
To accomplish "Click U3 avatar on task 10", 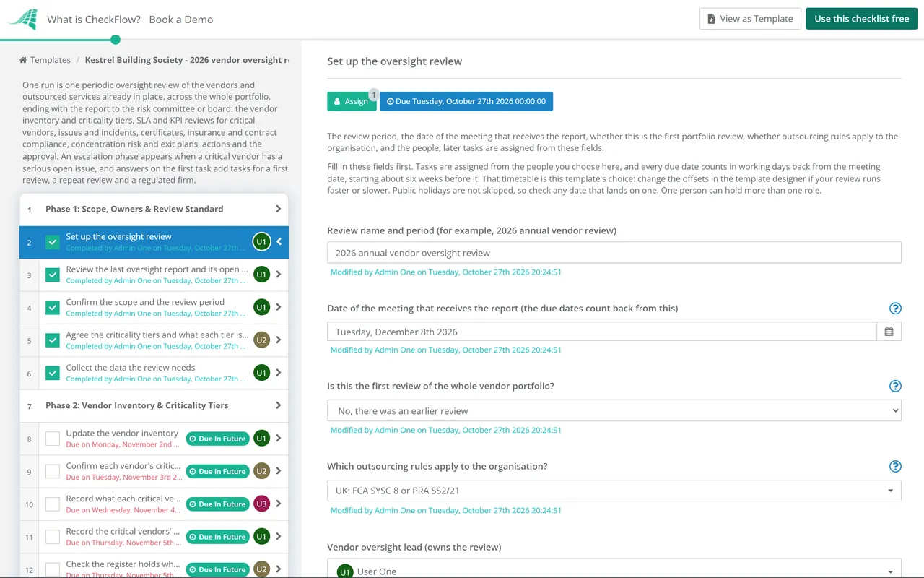I will click(261, 504).
